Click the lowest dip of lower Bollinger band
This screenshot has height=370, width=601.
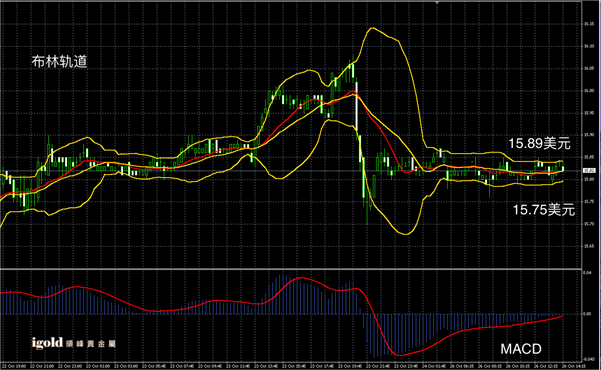[x=406, y=234]
